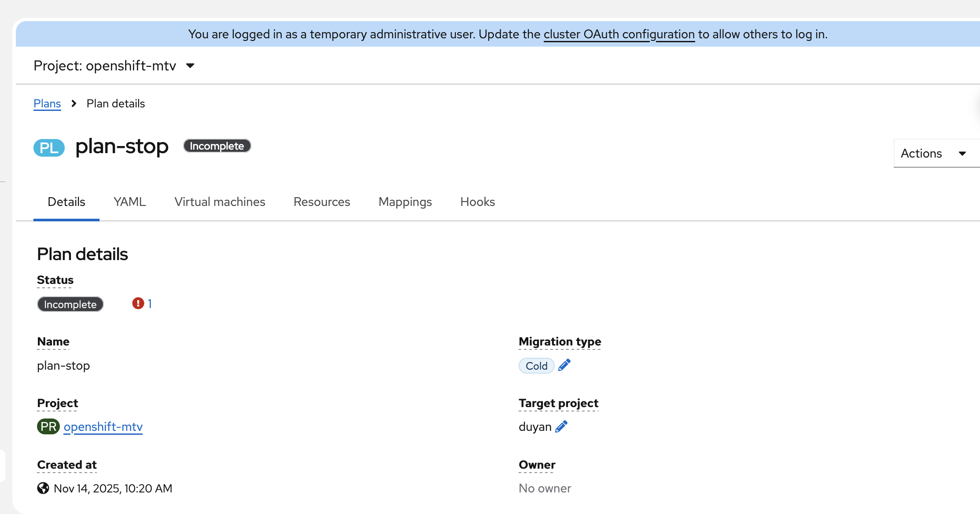The height and width of the screenshot is (514, 980).
Task: Open the Actions dropdown menu
Action: [x=921, y=153]
